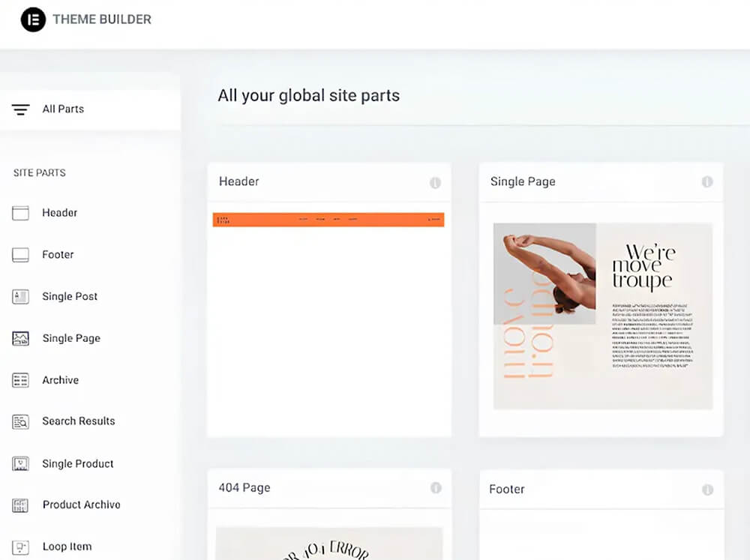Click the Archive site part icon

[20, 380]
